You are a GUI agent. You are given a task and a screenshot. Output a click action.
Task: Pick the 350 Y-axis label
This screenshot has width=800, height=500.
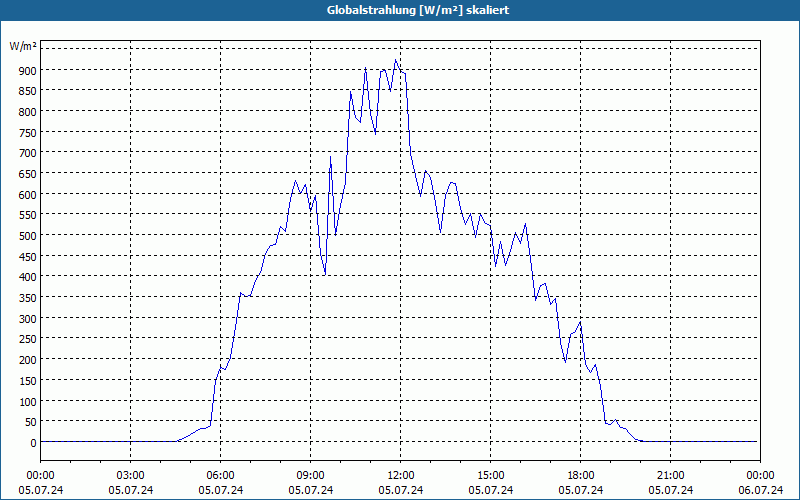click(x=29, y=298)
